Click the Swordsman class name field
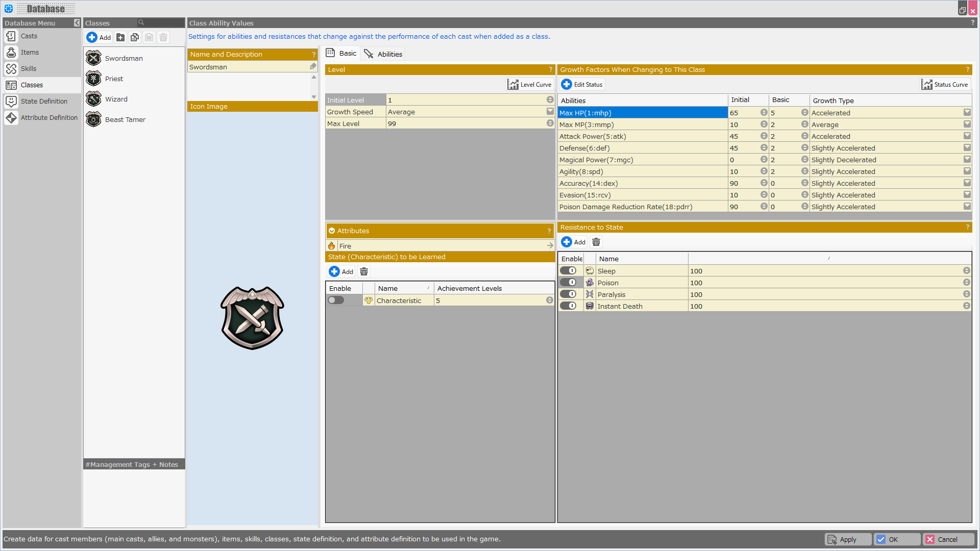This screenshot has width=980, height=551. pyautogui.click(x=249, y=67)
